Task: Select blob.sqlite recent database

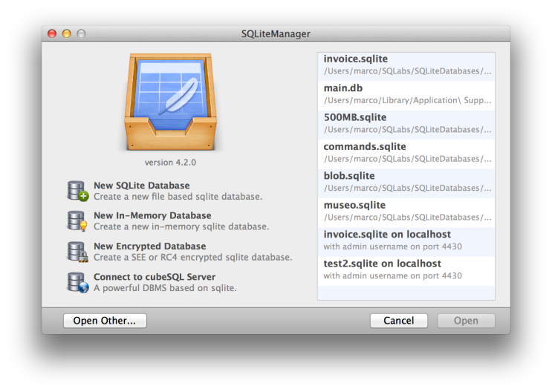Action: point(406,183)
